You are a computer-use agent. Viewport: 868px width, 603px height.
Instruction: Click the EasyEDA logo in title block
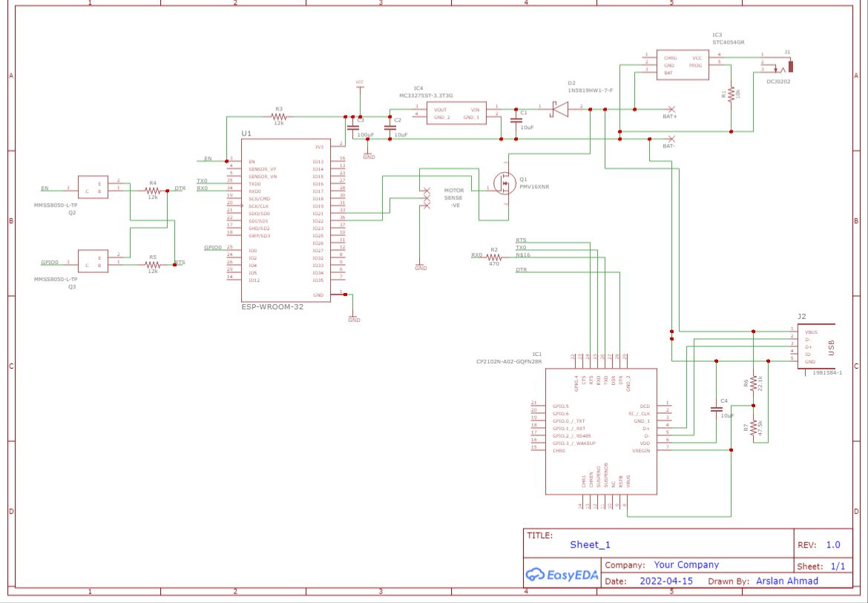click(x=562, y=575)
